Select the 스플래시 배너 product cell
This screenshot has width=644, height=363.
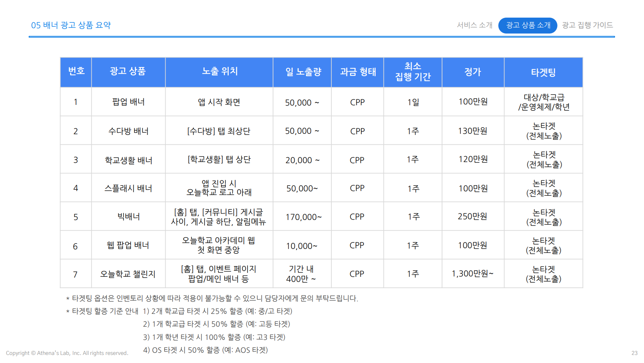[128, 188]
